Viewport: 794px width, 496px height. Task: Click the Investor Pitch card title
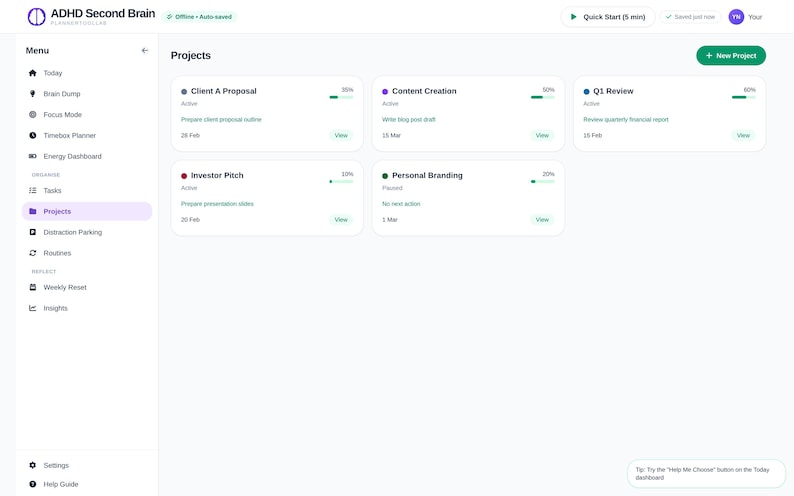pos(217,175)
